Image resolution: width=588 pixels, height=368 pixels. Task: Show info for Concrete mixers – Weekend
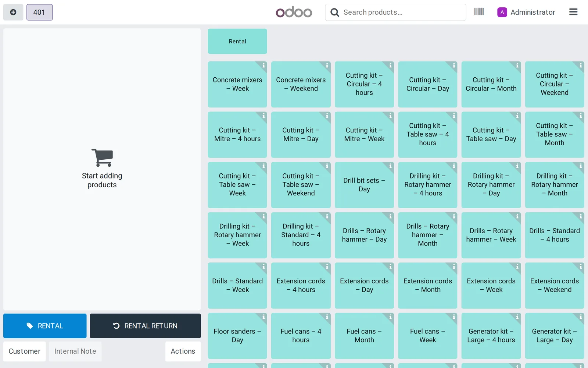pos(327,65)
